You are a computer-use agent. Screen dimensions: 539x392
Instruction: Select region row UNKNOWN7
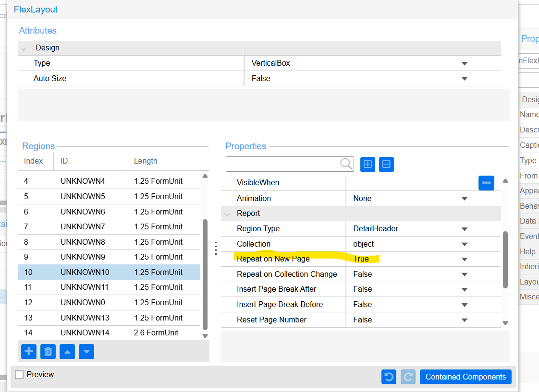tap(109, 227)
